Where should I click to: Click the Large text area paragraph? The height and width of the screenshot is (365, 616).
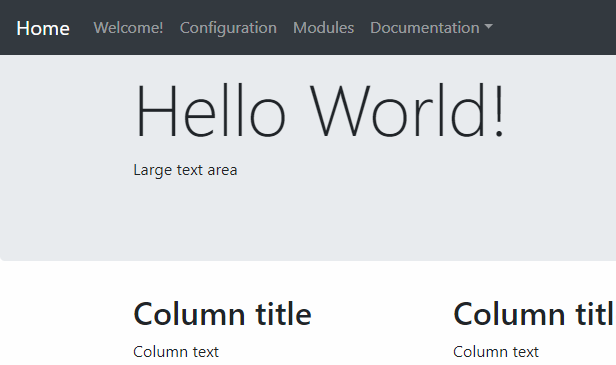[x=185, y=170]
